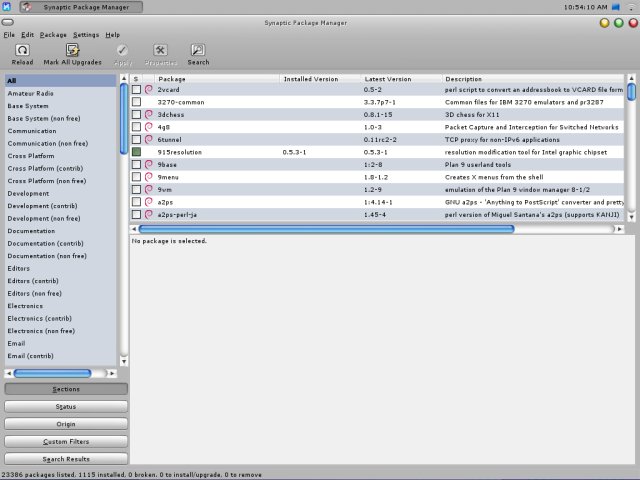Click the Custom Filters button
640x480 pixels.
[66, 442]
